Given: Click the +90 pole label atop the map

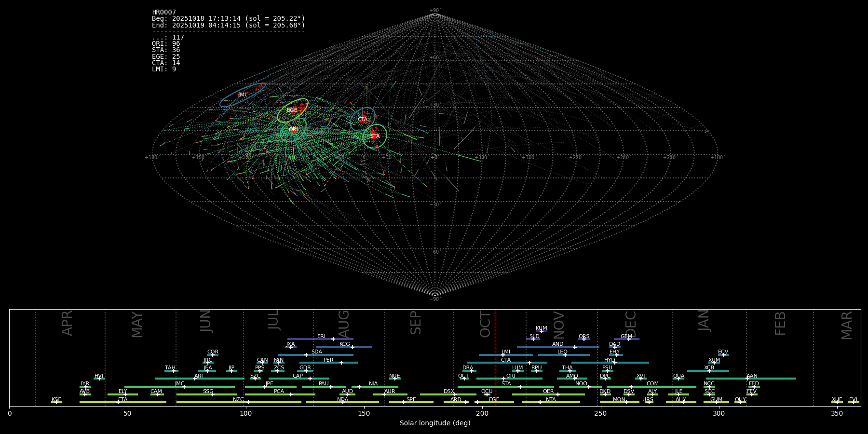Looking at the screenshot, I should coord(435,11).
